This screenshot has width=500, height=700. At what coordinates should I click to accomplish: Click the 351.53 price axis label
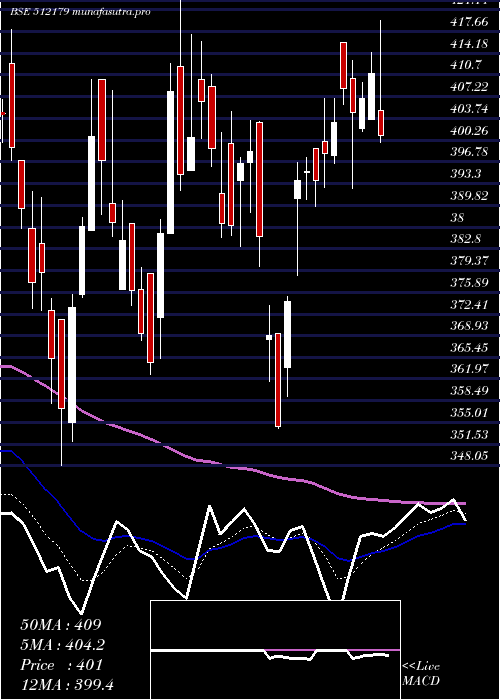[469, 434]
